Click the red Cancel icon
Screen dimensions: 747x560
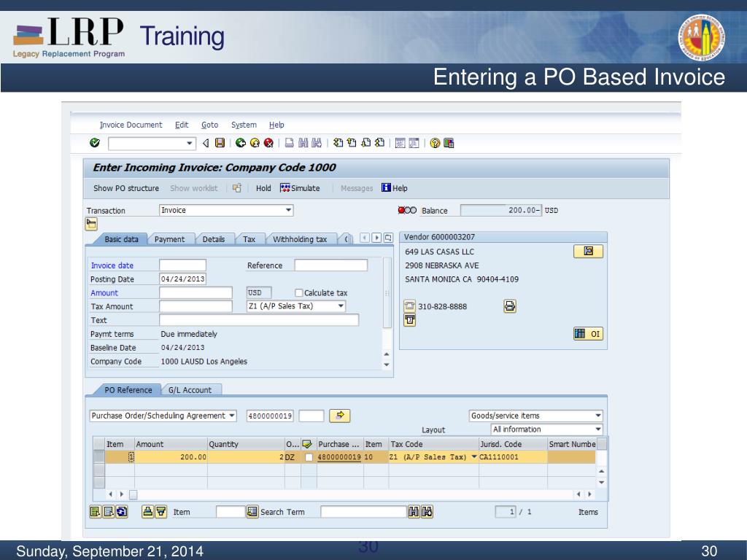point(268,143)
